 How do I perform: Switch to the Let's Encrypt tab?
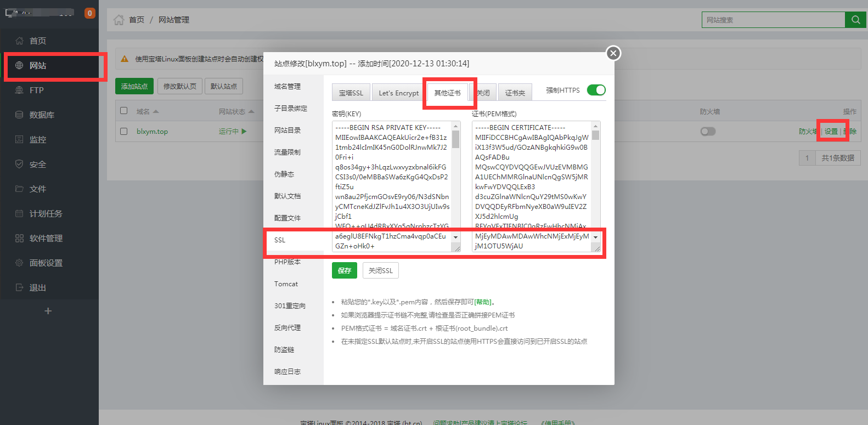point(399,93)
